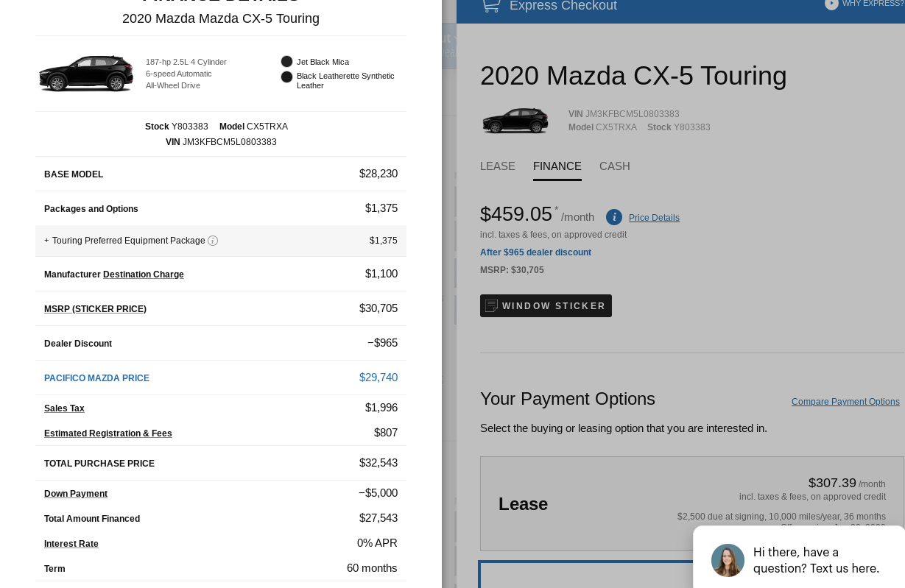905x588 pixels.
Task: Click the Black Leatherette interior swatch
Action: [x=286, y=77]
